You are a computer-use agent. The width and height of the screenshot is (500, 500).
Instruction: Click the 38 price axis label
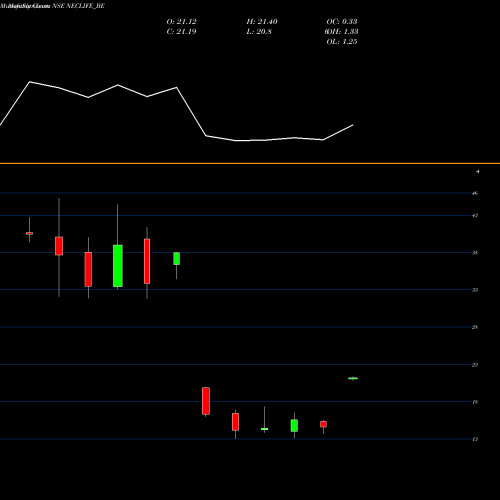pos(475,253)
